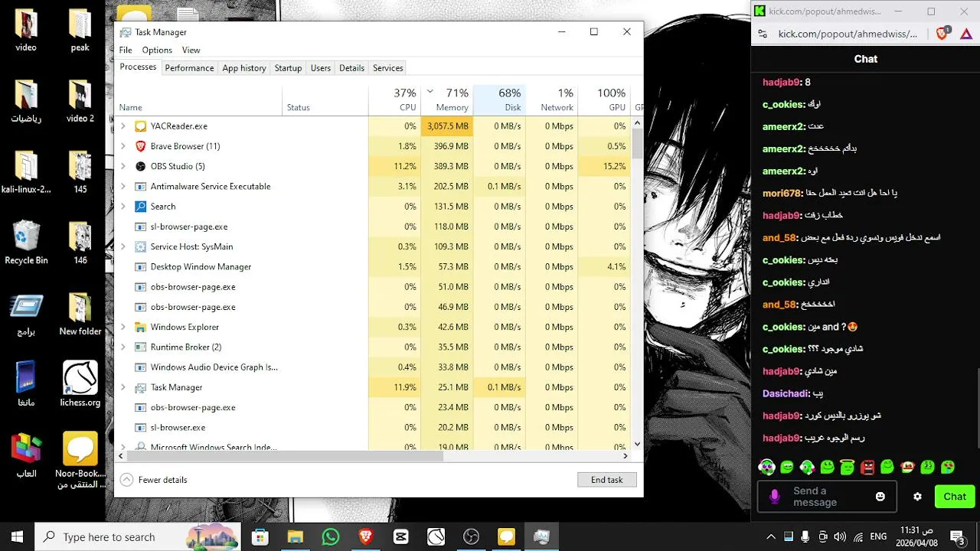Screen dimensions: 980x551
Task: Click the green Chat send button
Action: click(955, 497)
